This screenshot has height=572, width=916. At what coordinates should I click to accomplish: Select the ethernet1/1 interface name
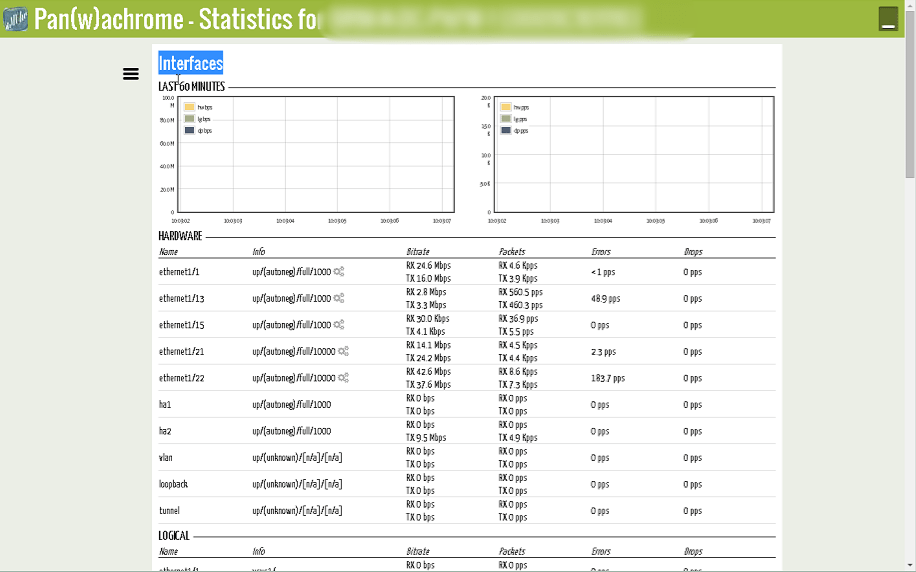179,271
